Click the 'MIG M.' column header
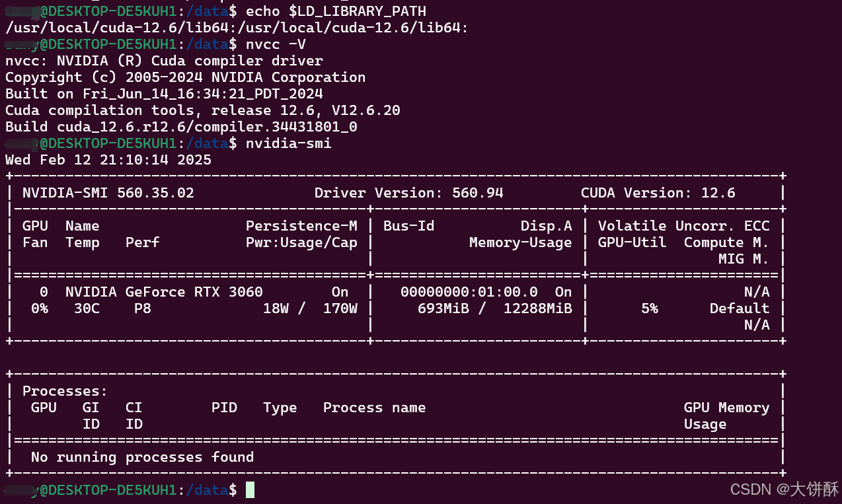Viewport: 842px width, 504px height. coord(744,259)
